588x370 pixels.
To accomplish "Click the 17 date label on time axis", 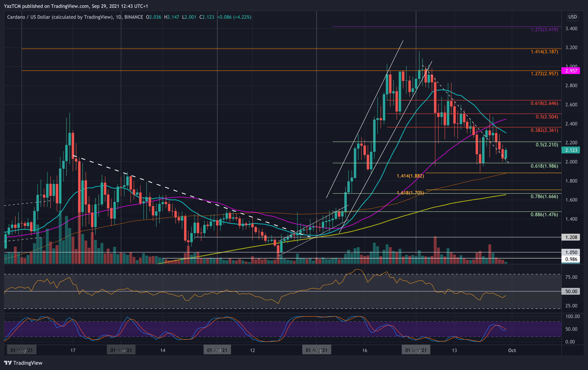I will pyautogui.click(x=73, y=350).
